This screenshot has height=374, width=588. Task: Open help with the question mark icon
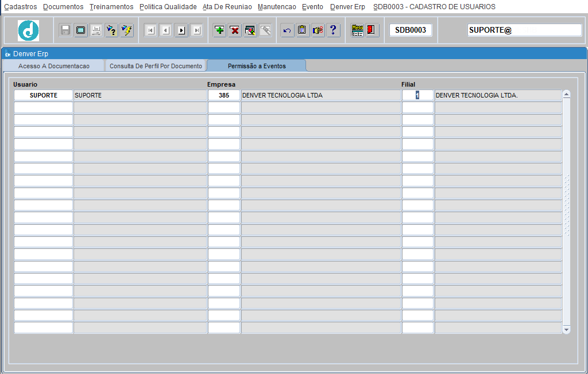(x=333, y=30)
